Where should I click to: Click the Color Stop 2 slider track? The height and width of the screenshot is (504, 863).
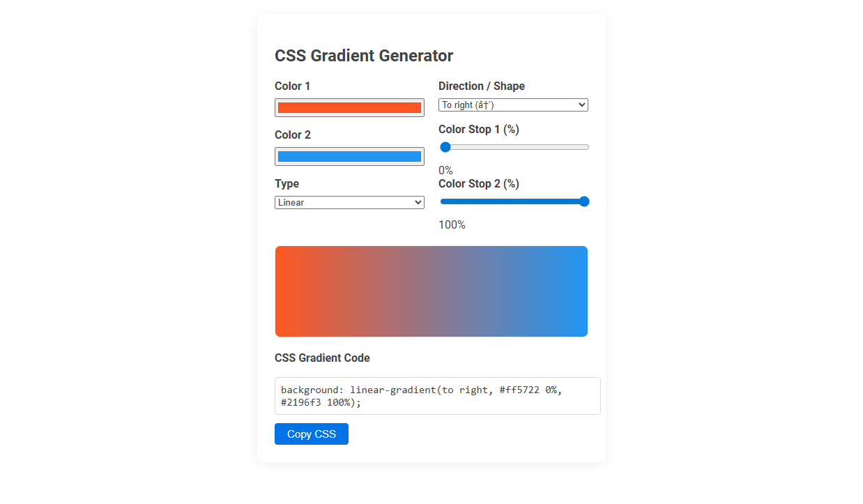509,201
